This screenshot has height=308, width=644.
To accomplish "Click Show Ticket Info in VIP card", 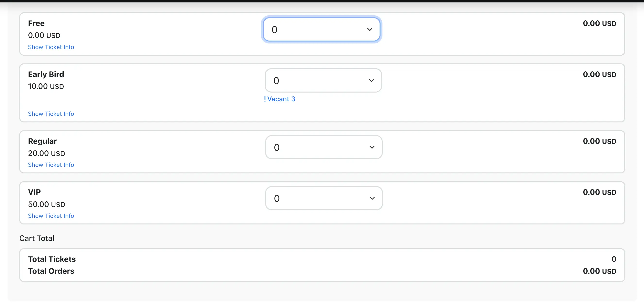I will click(x=51, y=216).
